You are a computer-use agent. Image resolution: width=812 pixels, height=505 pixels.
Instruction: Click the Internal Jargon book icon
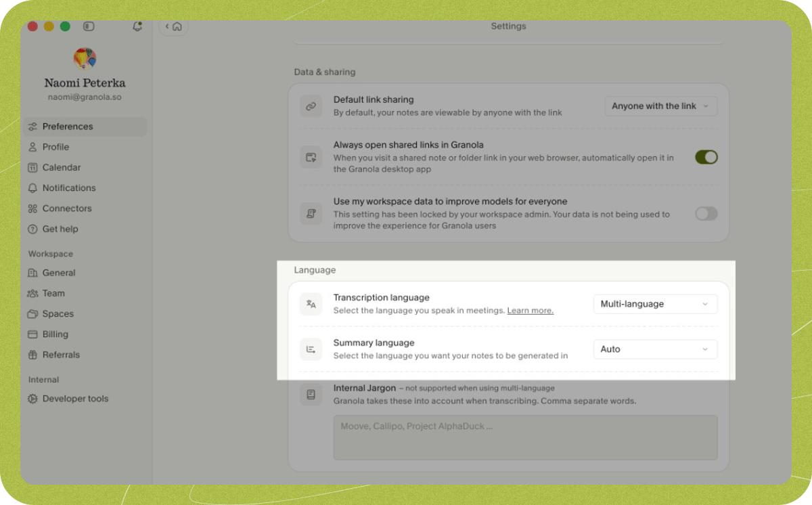pyautogui.click(x=311, y=394)
